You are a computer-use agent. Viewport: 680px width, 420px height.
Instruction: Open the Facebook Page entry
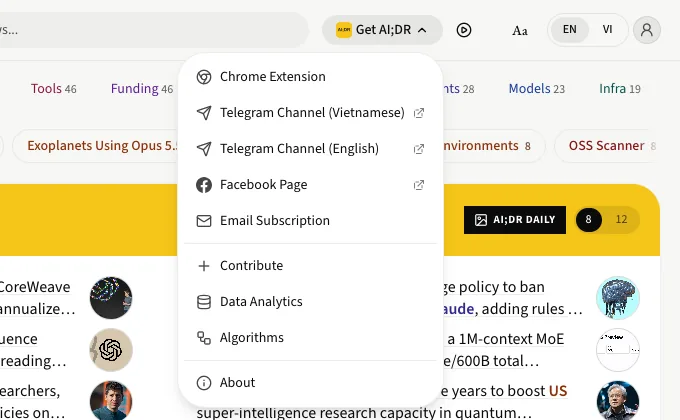(310, 185)
